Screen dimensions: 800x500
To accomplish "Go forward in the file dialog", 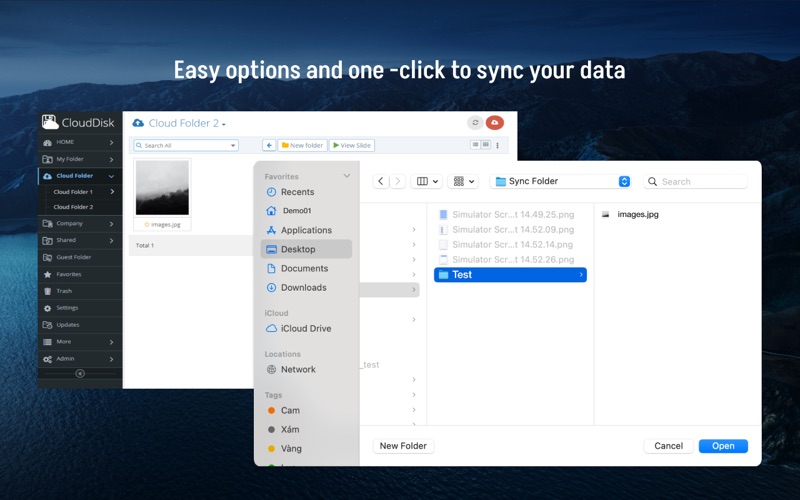I will coord(397,181).
